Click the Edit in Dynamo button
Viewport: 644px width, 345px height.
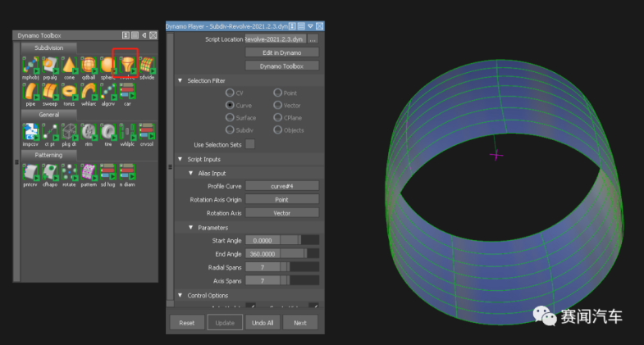(x=281, y=52)
